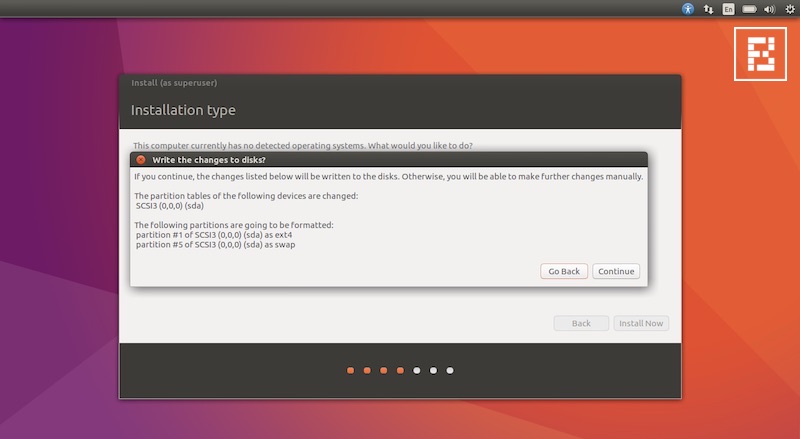Click the Install Now button

coord(641,323)
